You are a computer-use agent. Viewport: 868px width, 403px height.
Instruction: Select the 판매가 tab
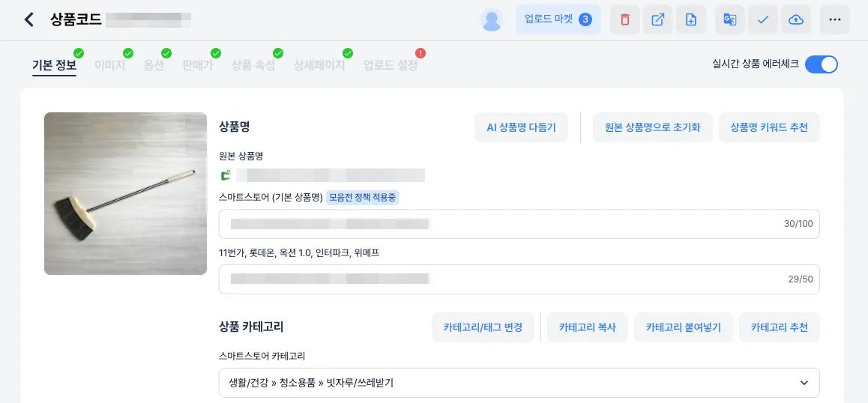(x=198, y=65)
